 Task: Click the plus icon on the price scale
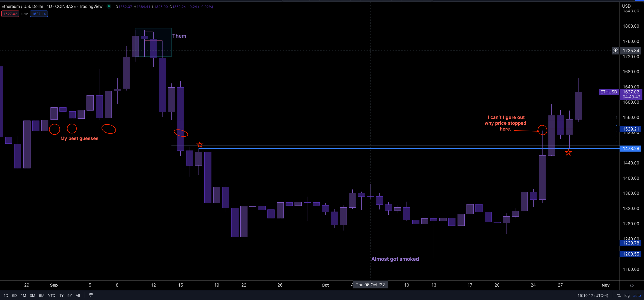pyautogui.click(x=615, y=51)
